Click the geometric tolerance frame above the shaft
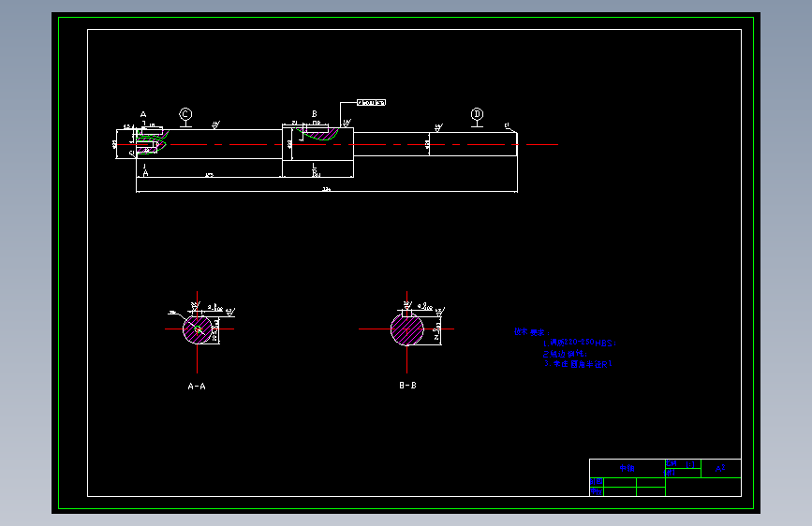Image resolution: width=812 pixels, height=526 pixels. coord(371,103)
